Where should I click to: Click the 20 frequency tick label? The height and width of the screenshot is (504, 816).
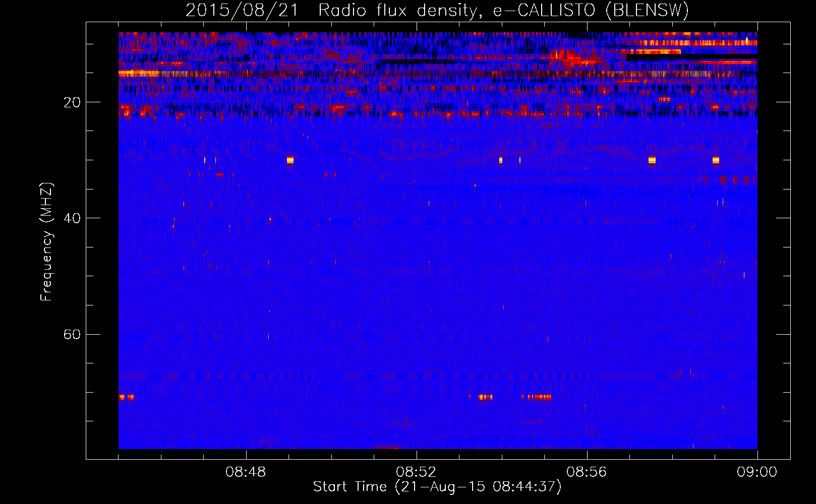coord(72,102)
